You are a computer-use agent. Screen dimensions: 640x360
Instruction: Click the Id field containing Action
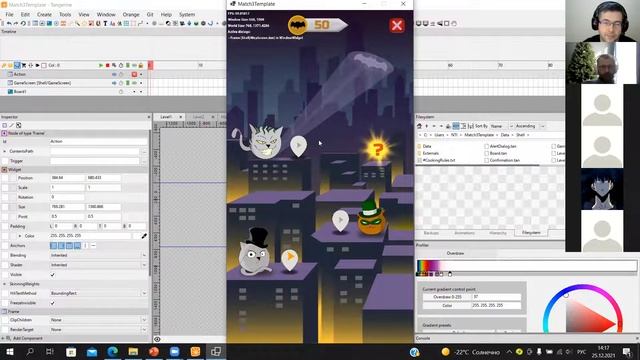click(x=98, y=141)
